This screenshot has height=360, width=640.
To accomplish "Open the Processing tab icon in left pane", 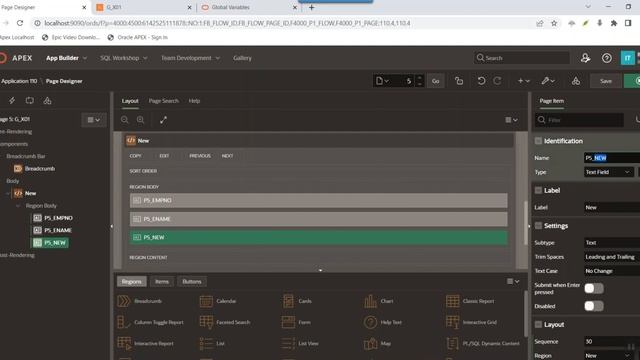I will [29, 100].
